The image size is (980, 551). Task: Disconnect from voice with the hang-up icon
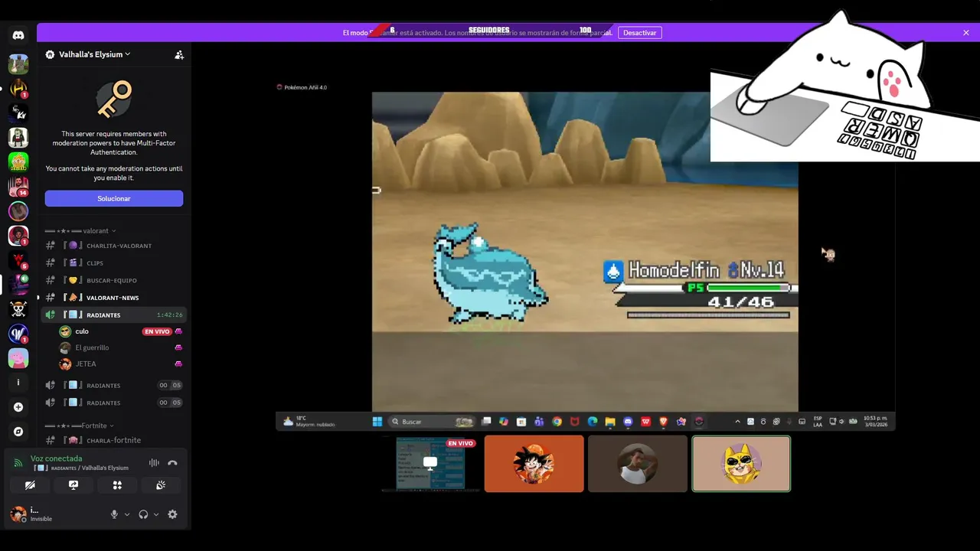click(x=172, y=463)
